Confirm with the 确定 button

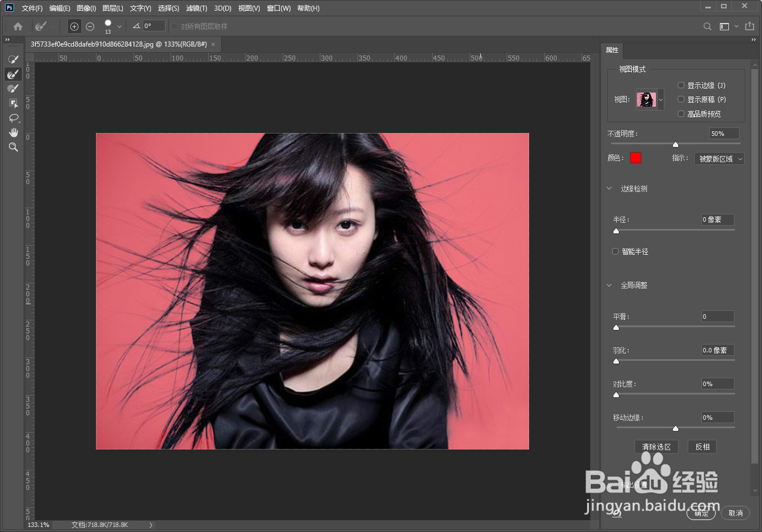tap(701, 513)
